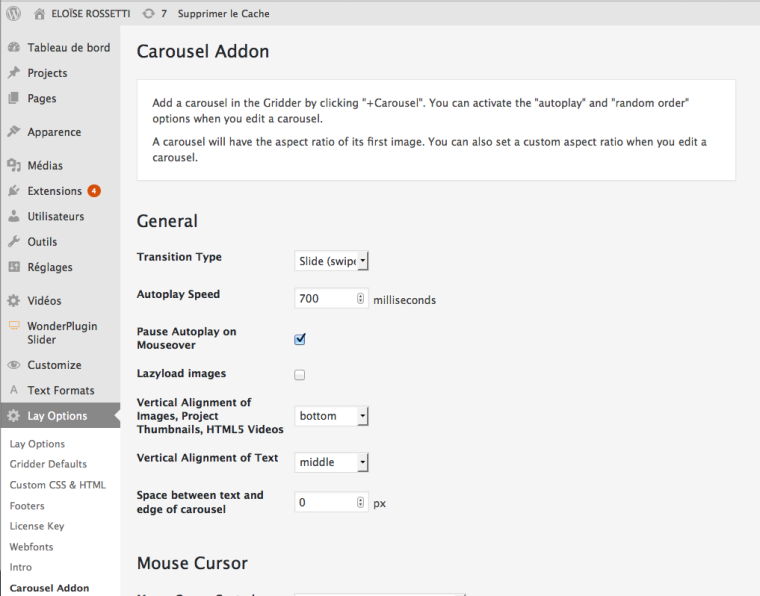Image resolution: width=760 pixels, height=596 pixels.
Task: Click the Apparence paintbrush icon
Action: (x=14, y=132)
